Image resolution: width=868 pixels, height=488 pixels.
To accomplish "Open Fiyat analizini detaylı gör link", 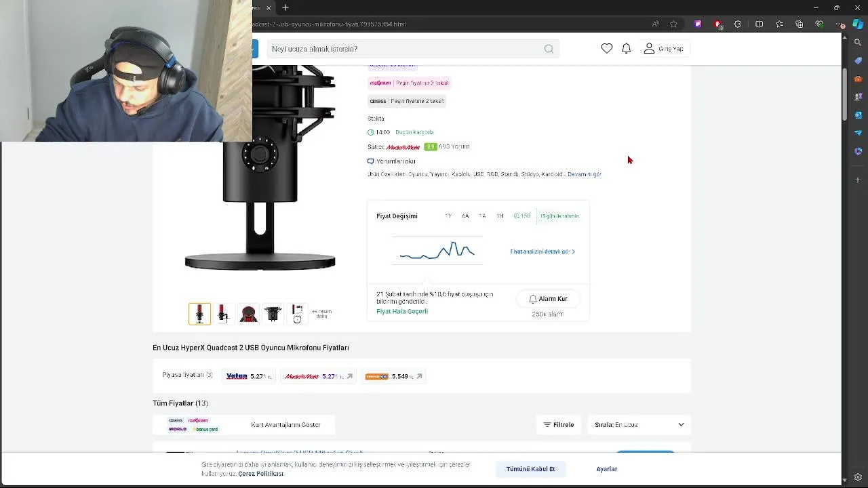I will (542, 251).
